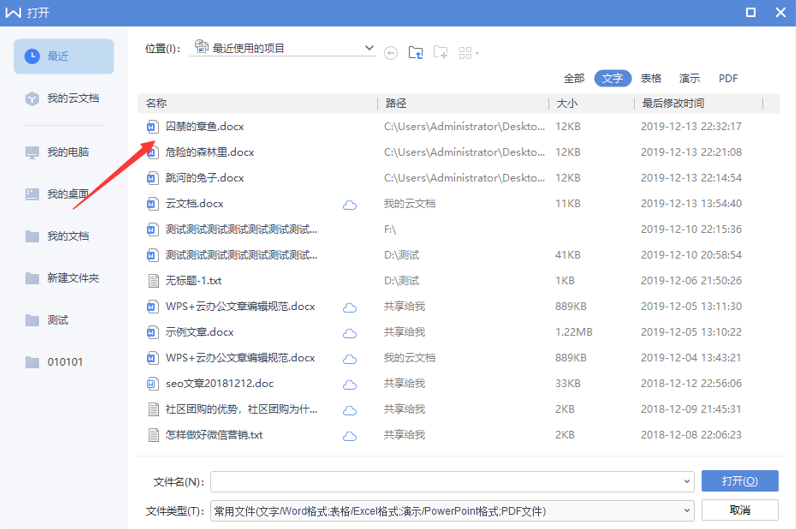Click the modified time 2019-12-13 22:32:17
Screen dimensions: 796x529
691,126
